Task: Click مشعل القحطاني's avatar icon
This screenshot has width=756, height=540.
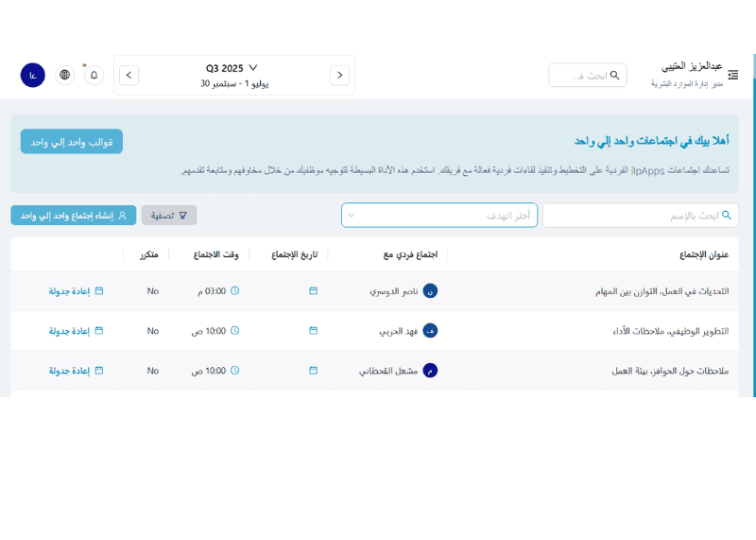Action: tap(430, 371)
